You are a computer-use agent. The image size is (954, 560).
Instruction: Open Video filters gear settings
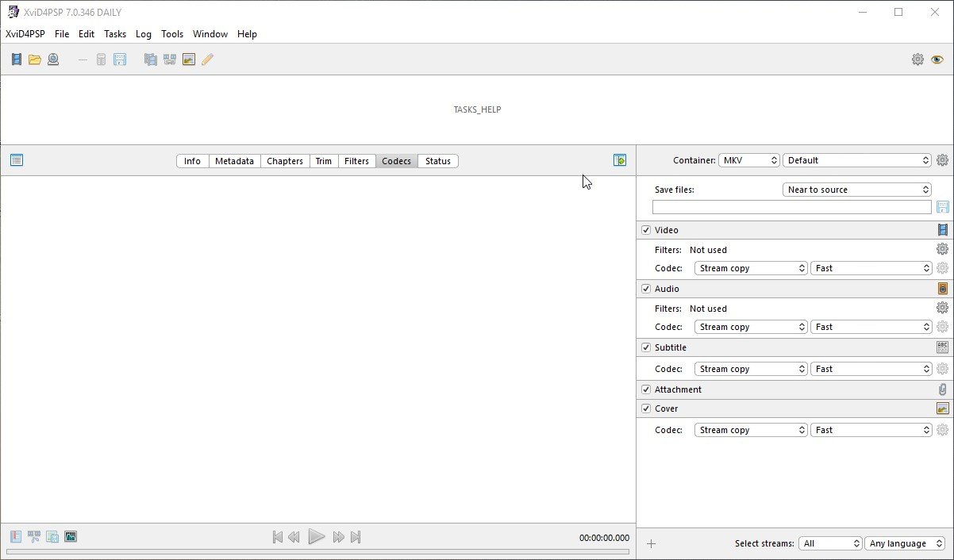click(942, 249)
